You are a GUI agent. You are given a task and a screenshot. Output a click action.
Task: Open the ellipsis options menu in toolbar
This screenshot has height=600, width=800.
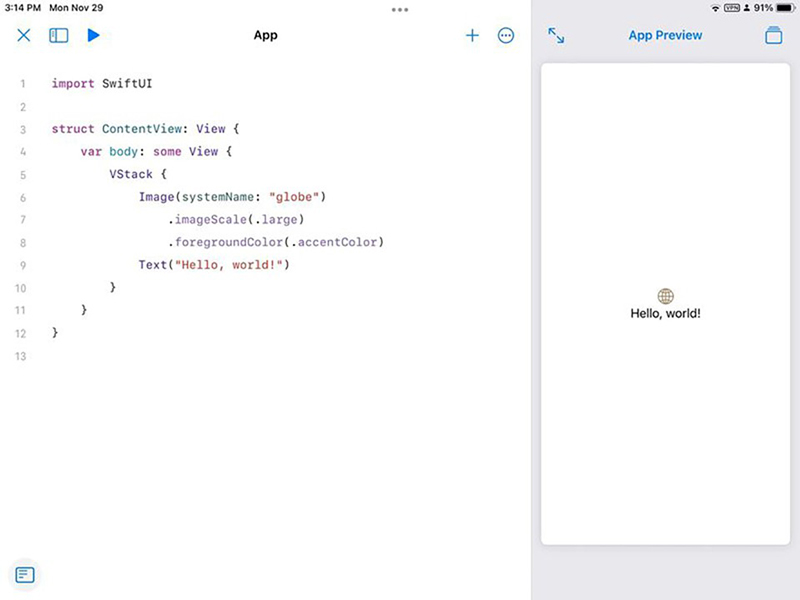click(x=506, y=35)
